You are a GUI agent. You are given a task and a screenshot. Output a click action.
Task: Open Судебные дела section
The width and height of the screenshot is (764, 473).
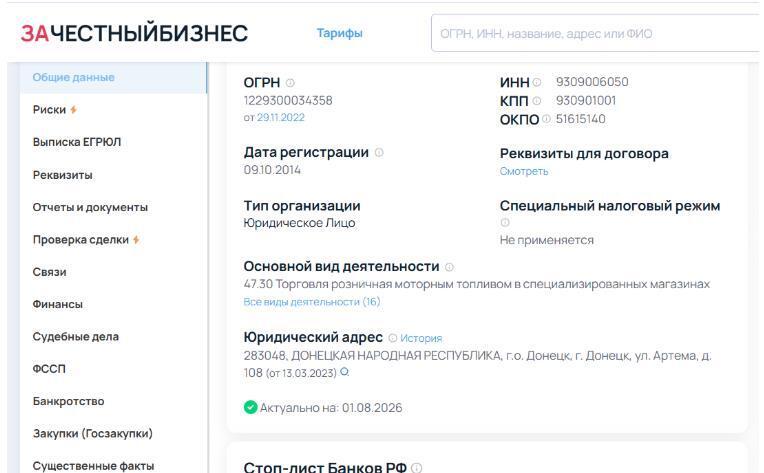point(76,337)
